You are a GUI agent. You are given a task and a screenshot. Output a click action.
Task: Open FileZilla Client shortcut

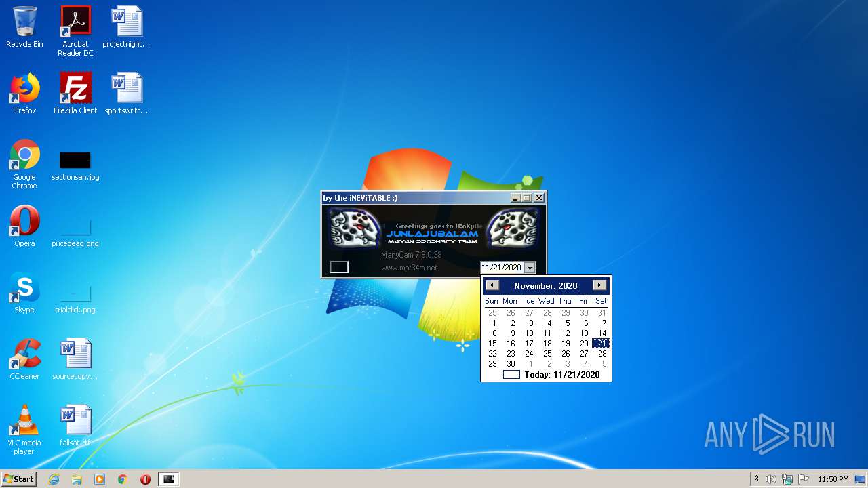point(75,94)
